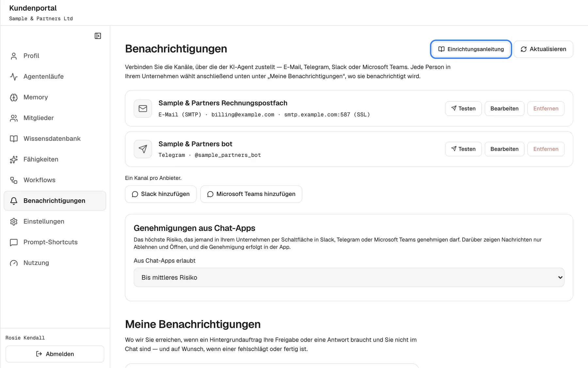The image size is (588, 368).
Task: Open the Profil page
Action: pos(55,56)
